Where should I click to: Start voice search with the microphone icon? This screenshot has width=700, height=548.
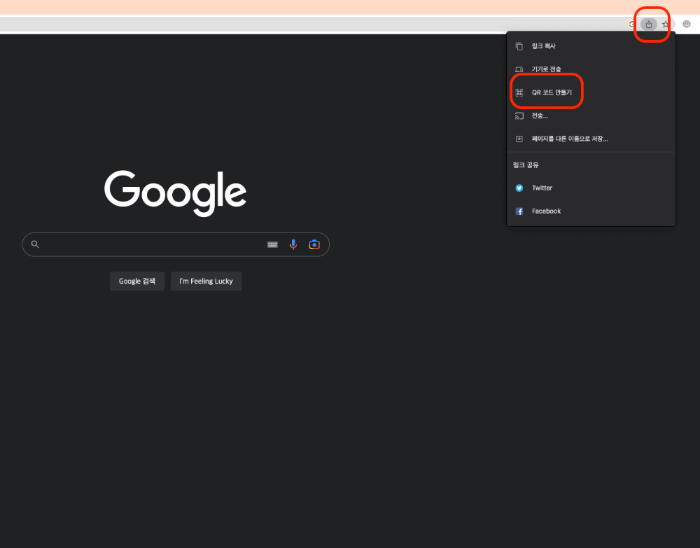[293, 245]
